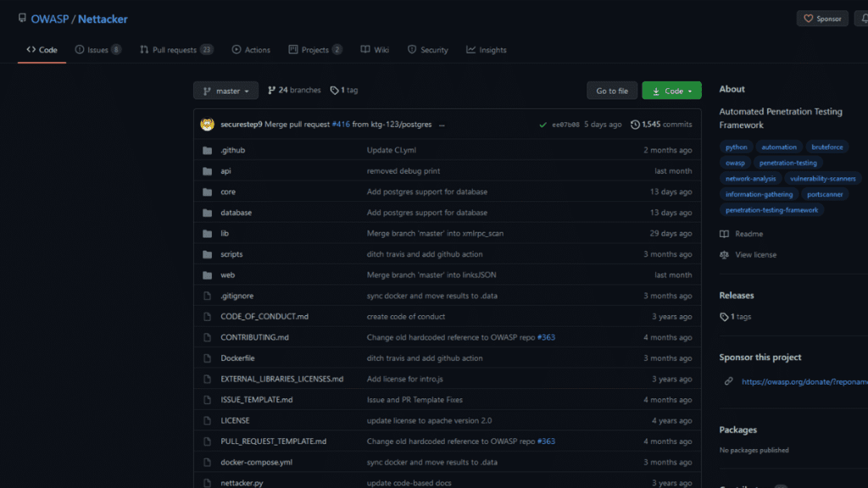The image size is (868, 488).
Task: Click the notifications bell icon
Action: coord(864,19)
